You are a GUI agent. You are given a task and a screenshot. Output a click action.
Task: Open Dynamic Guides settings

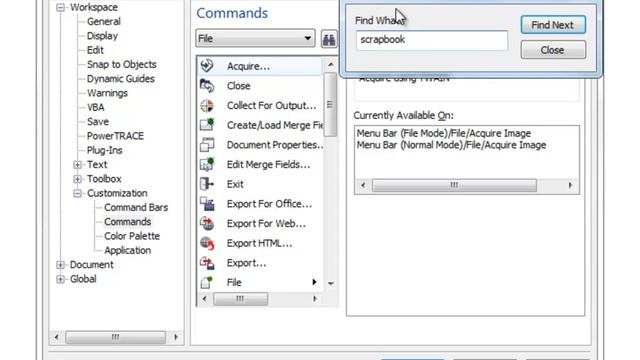120,79
